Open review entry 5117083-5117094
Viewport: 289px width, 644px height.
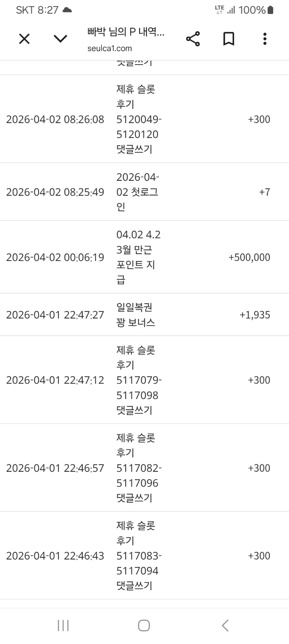click(139, 556)
